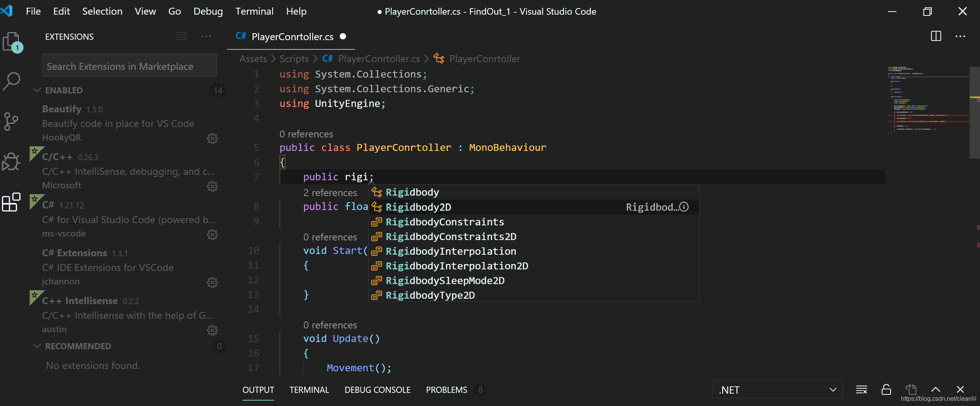Image resolution: width=980 pixels, height=406 pixels.
Task: Open the Go menu
Action: 174,11
